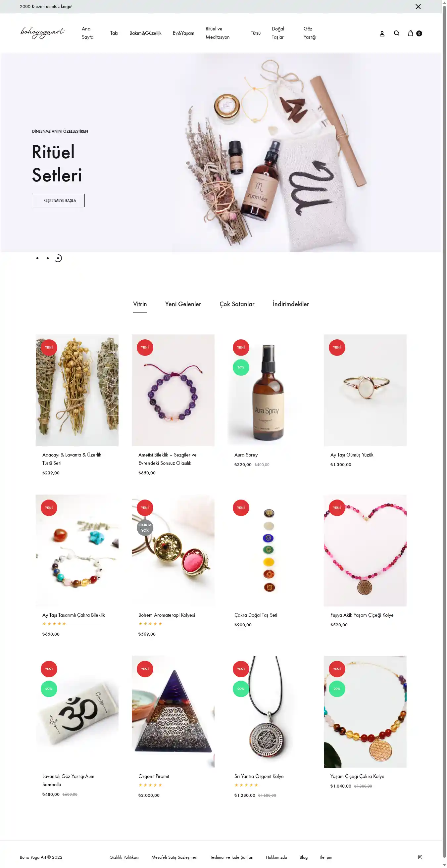This screenshot has height=868, width=447.
Task: Open the Bakım&Güzellik menu
Action: point(145,33)
